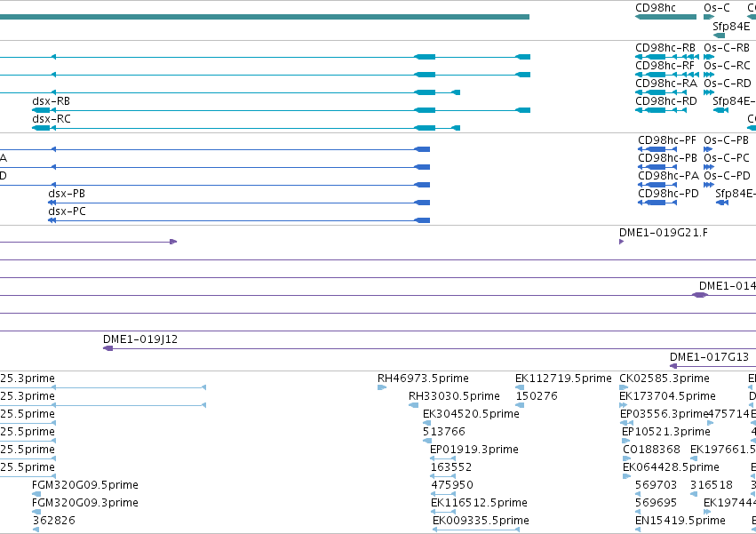Select the dsx-RC transcript label
This screenshot has height=534, width=756.
coord(52,119)
